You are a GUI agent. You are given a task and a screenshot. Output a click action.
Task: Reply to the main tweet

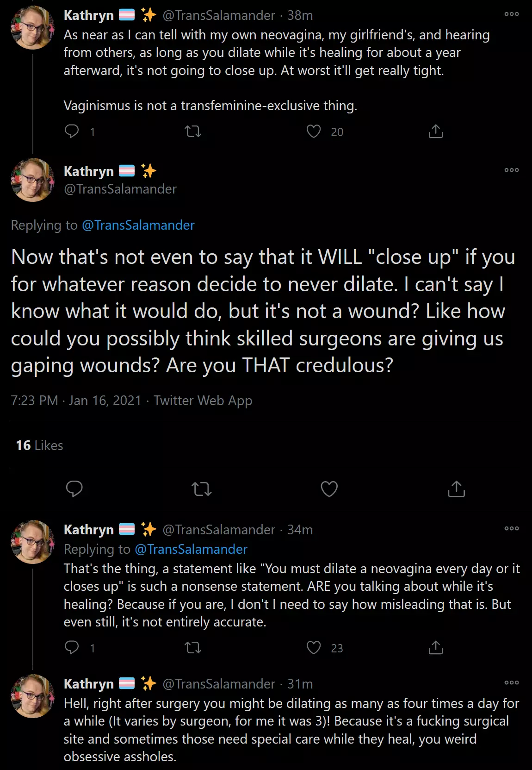74,488
